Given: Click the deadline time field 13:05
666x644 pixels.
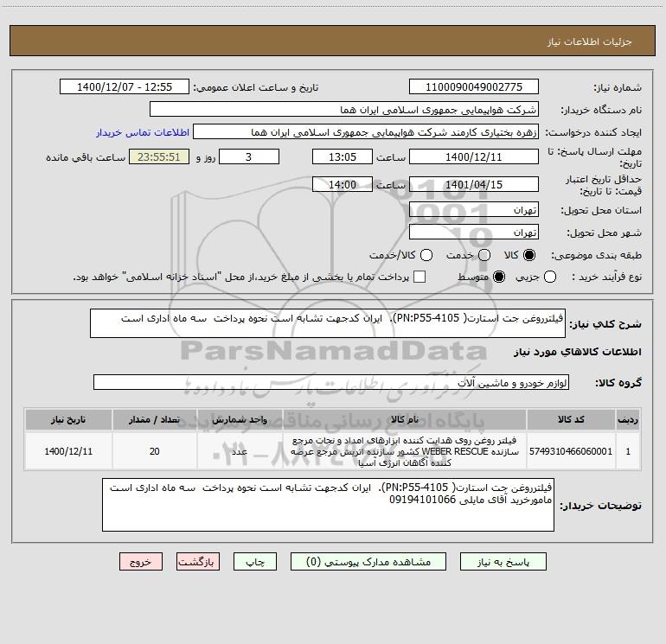Looking at the screenshot, I should (x=343, y=156).
